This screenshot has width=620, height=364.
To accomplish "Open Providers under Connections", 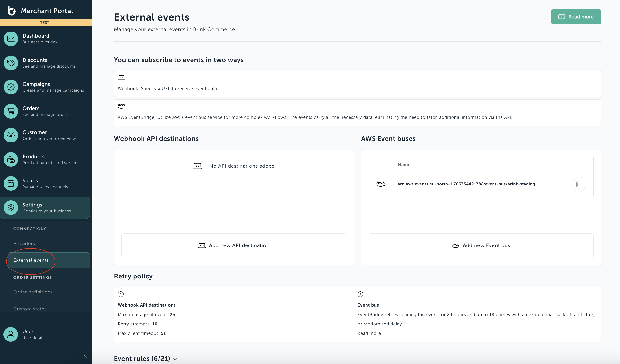I will tap(24, 243).
